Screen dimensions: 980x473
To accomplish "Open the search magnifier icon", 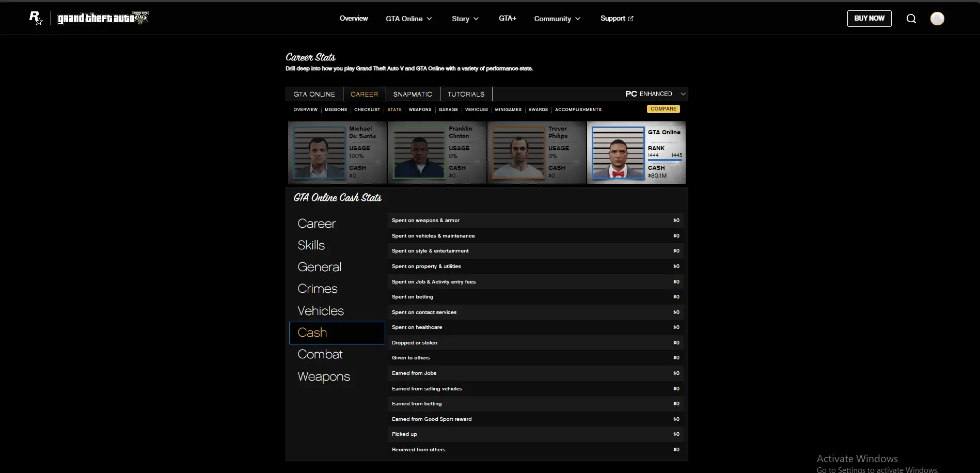I will (x=911, y=19).
